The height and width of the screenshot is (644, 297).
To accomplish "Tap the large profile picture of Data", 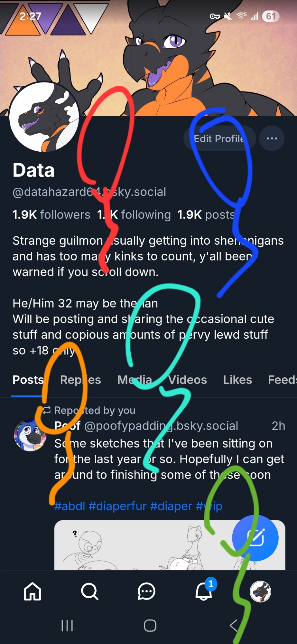I will [44, 117].
